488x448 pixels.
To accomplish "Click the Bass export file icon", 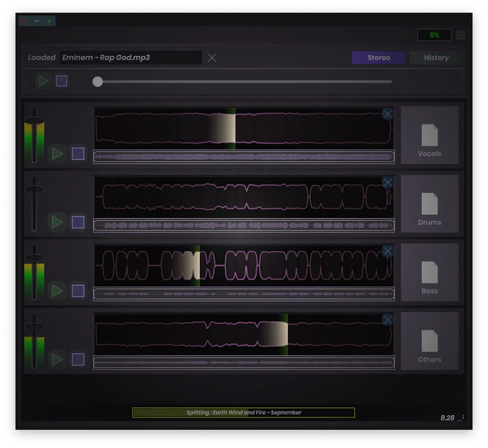I will point(430,272).
